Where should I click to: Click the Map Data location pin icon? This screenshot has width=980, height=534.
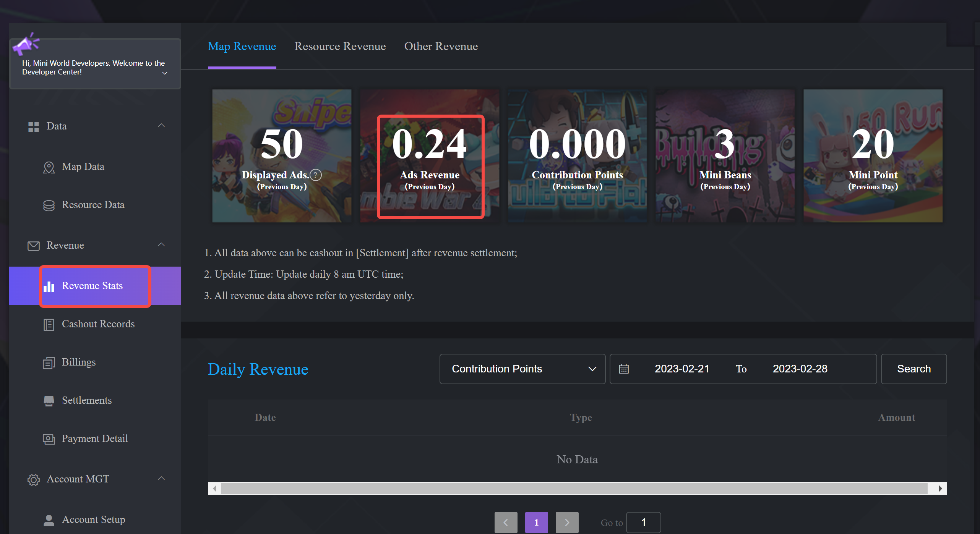pos(49,167)
